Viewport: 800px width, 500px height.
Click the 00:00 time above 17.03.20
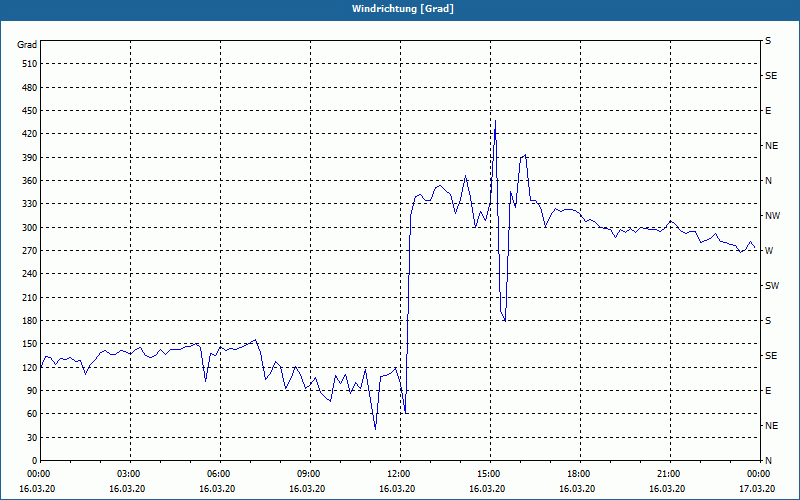[759, 474]
